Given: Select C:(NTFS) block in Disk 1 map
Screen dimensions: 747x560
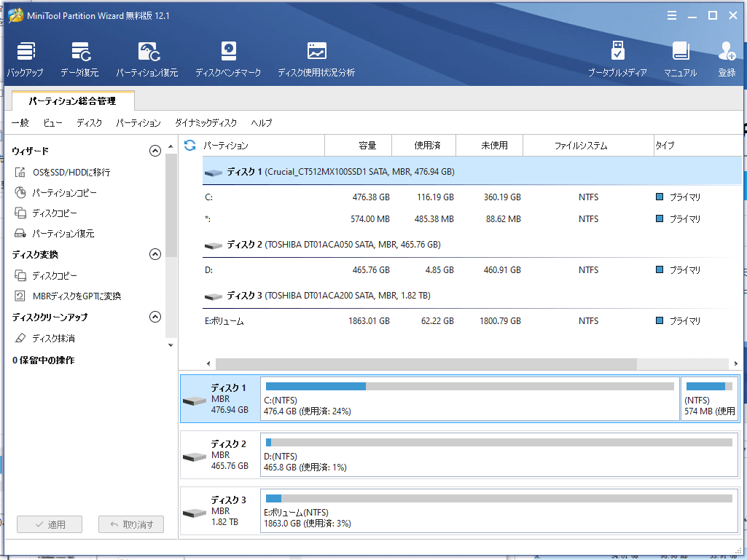Looking at the screenshot, I should tap(470, 398).
